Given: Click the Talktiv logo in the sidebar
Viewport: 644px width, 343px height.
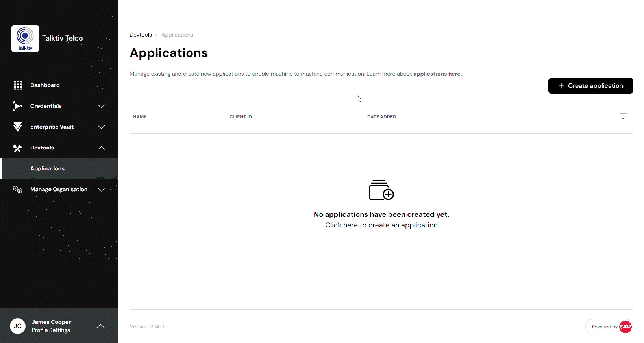Looking at the screenshot, I should [25, 39].
